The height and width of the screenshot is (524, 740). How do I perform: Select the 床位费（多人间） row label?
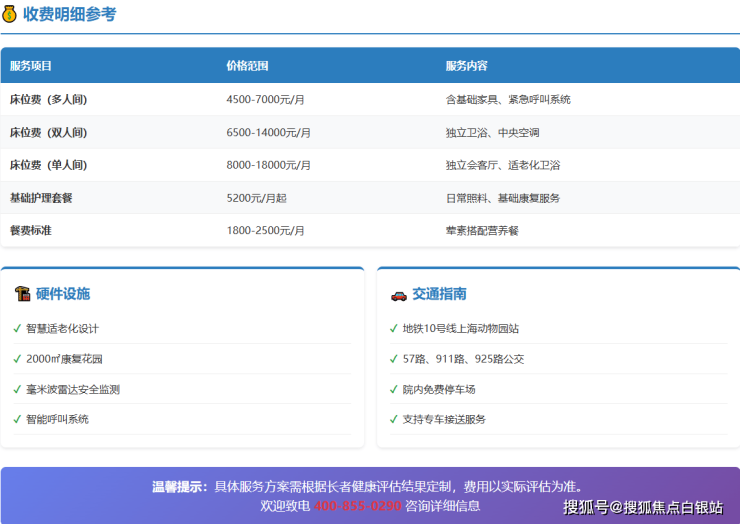pos(48,100)
